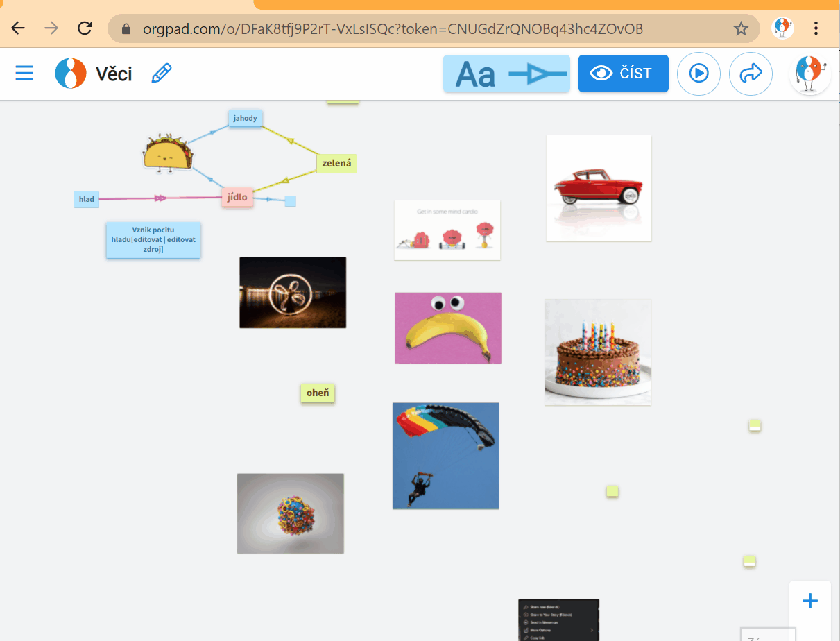Open the share arrow icon

(x=751, y=74)
